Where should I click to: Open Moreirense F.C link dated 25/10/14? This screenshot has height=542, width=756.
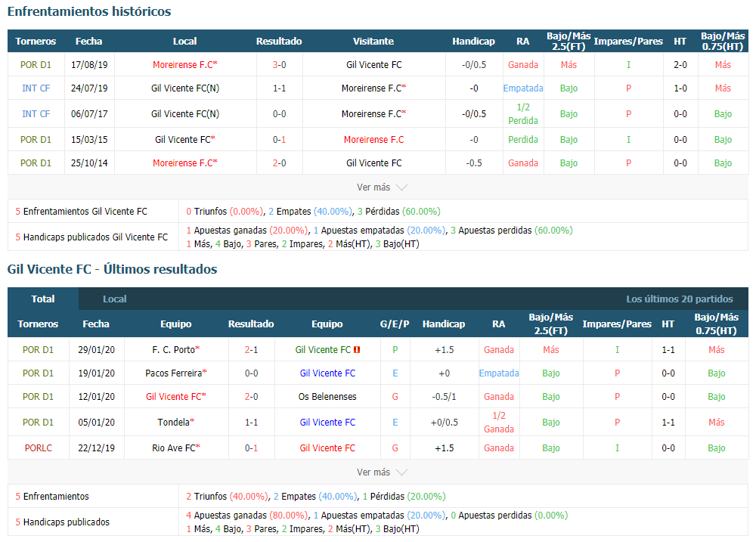[184, 163]
